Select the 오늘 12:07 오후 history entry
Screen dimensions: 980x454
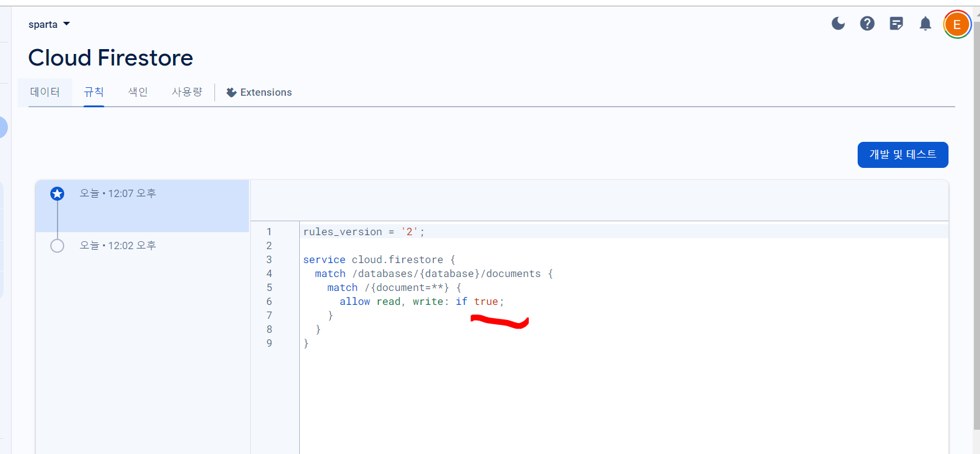tap(142, 206)
